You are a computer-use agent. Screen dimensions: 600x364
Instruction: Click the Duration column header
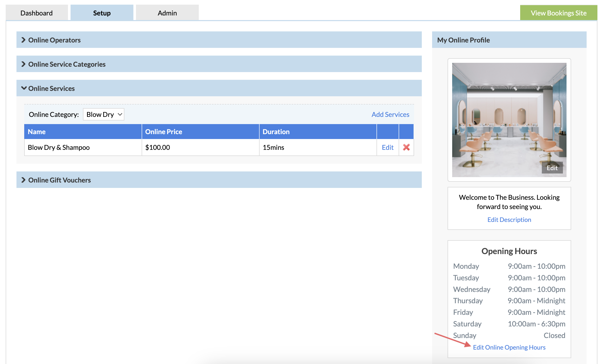click(276, 132)
